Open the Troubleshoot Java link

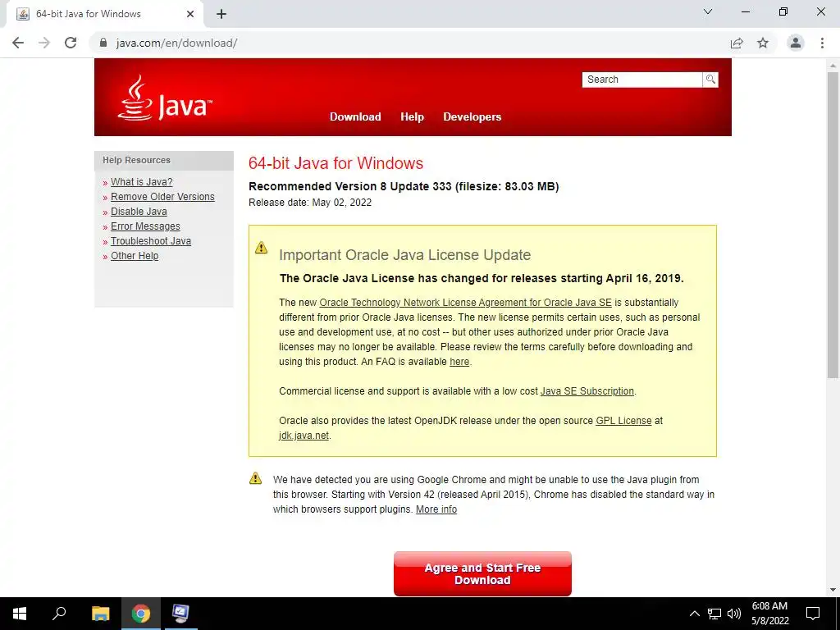click(x=151, y=241)
